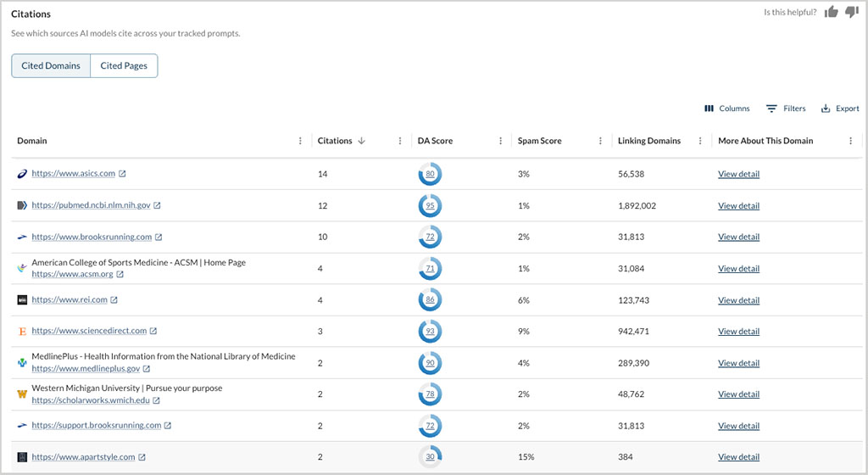Open external link icon for support.brooksrunning.com
Viewport: 868px width, 475px height.
168,425
